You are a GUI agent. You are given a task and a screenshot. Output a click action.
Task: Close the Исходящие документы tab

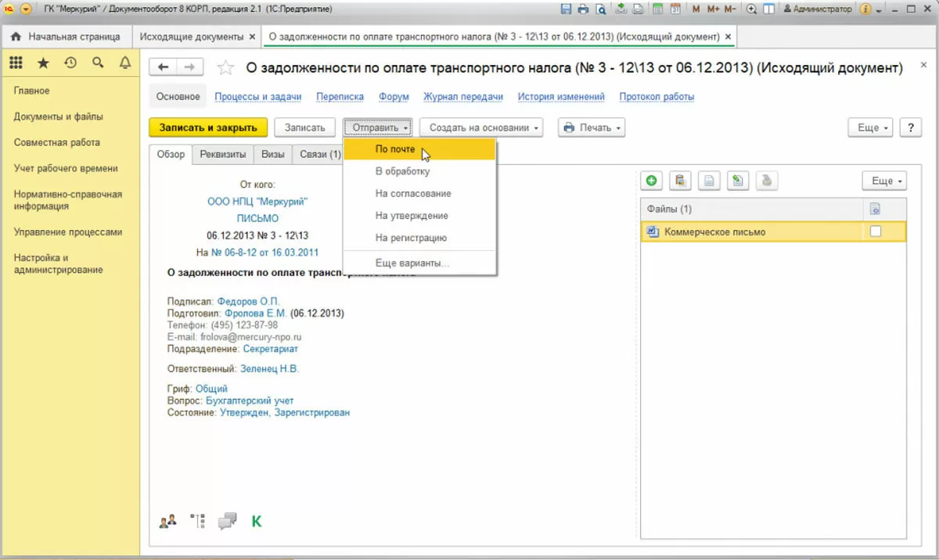pyautogui.click(x=251, y=37)
